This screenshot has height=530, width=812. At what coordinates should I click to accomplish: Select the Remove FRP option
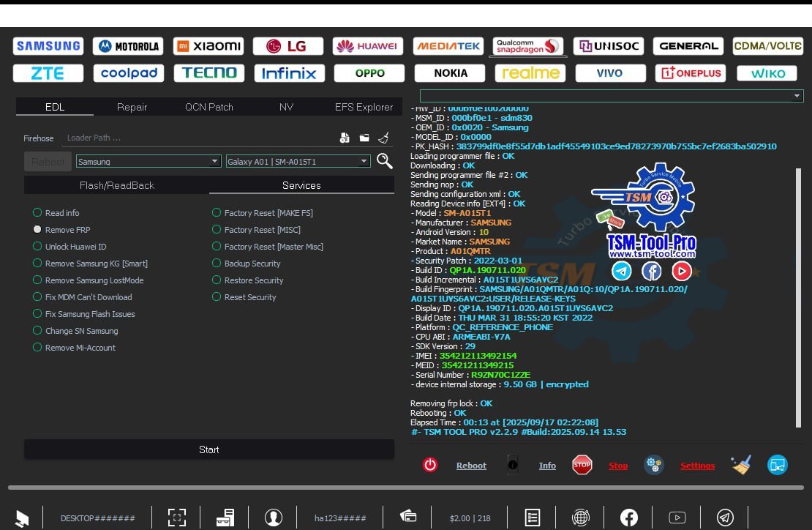[61, 230]
